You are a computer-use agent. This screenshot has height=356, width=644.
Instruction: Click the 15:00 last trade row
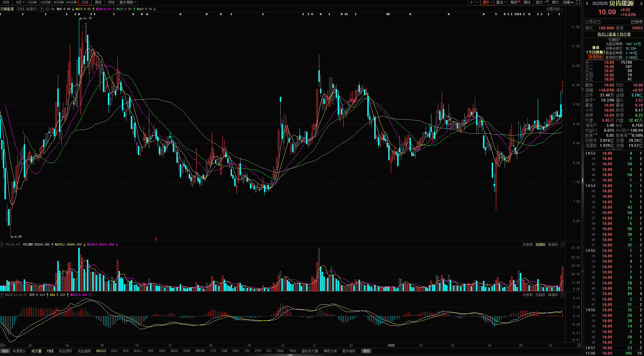pyautogui.click(x=614, y=353)
